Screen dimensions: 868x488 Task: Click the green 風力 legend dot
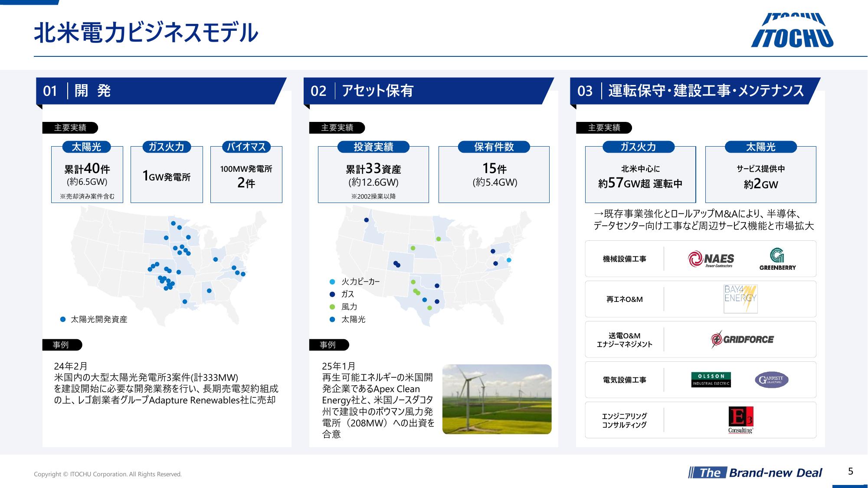pyautogui.click(x=332, y=307)
